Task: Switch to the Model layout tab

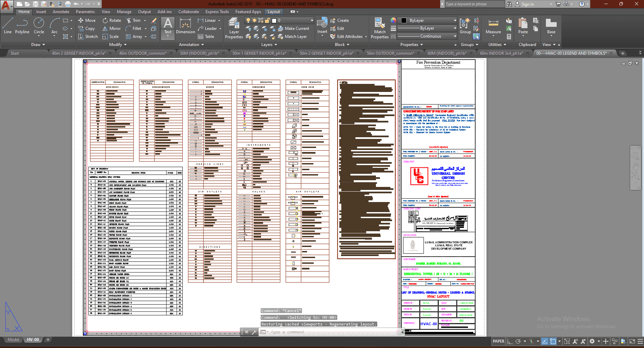Action: (13, 340)
